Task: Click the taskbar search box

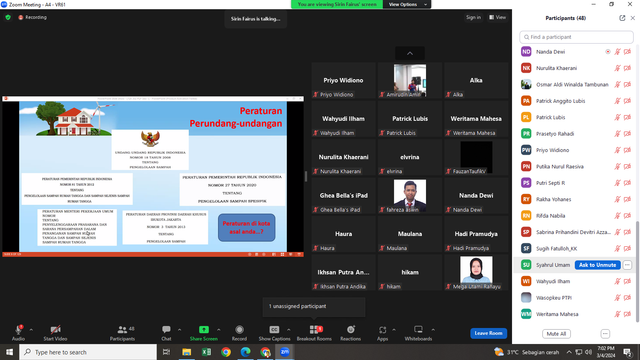Action: 88,352
